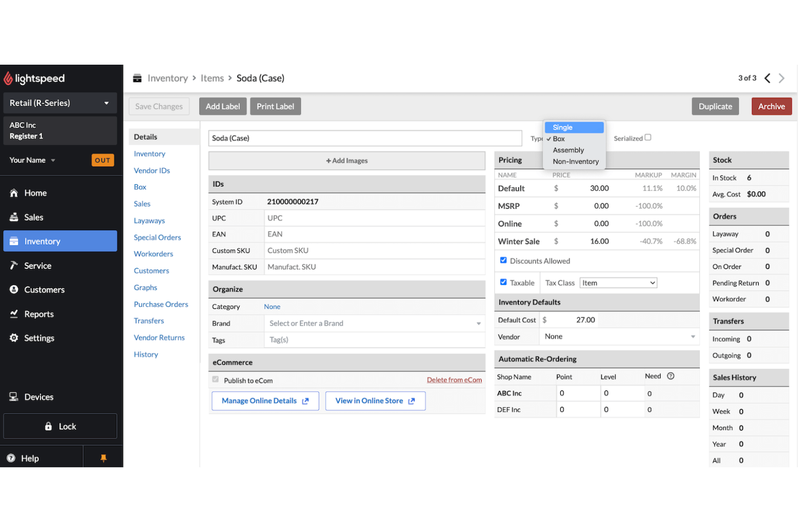
Task: Click external link icon on View in Online Store
Action: pyautogui.click(x=411, y=401)
